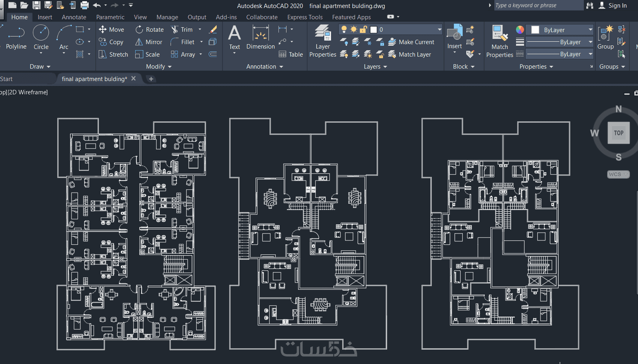Click the Hatch tool icon
Viewport: 638px width, 364px height.
(x=80, y=54)
